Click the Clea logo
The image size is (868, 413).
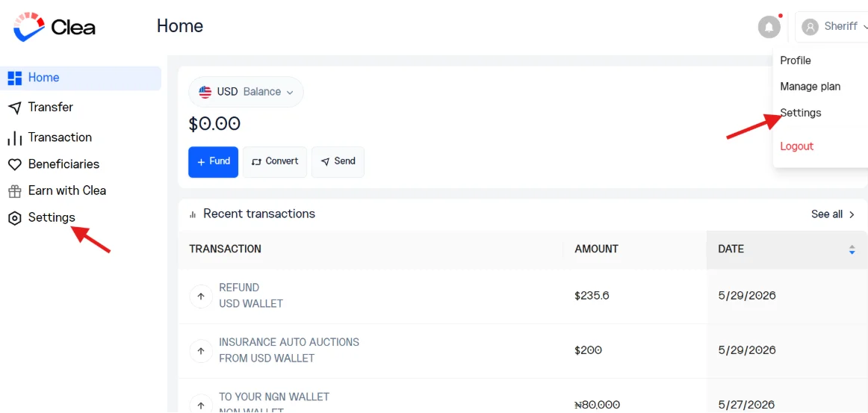point(55,27)
